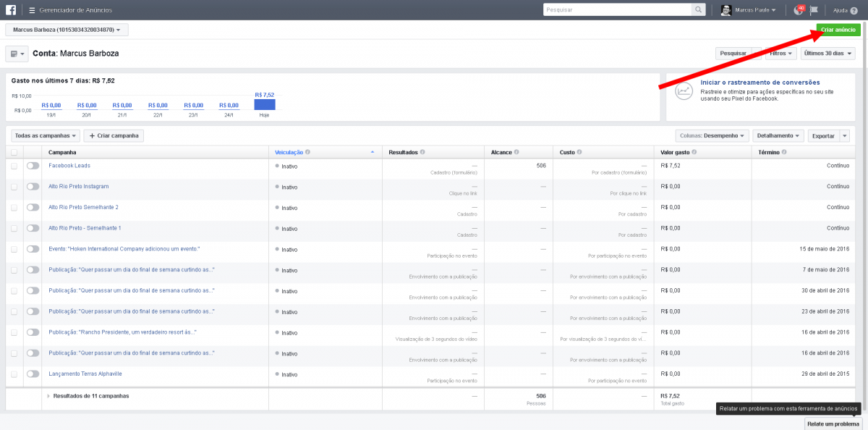The width and height of the screenshot is (868, 430).
Task: Tick the select-all checkbox in table header
Action: (x=14, y=153)
